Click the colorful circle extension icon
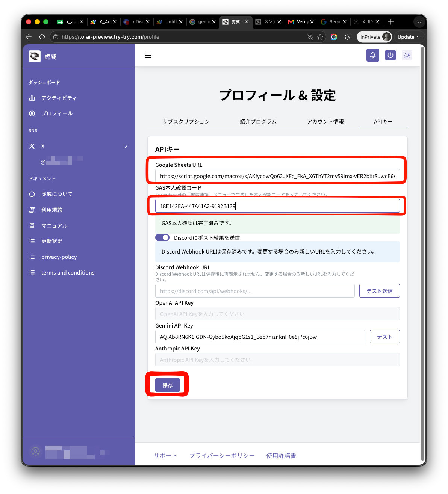This screenshot has height=494, width=448. [x=334, y=37]
